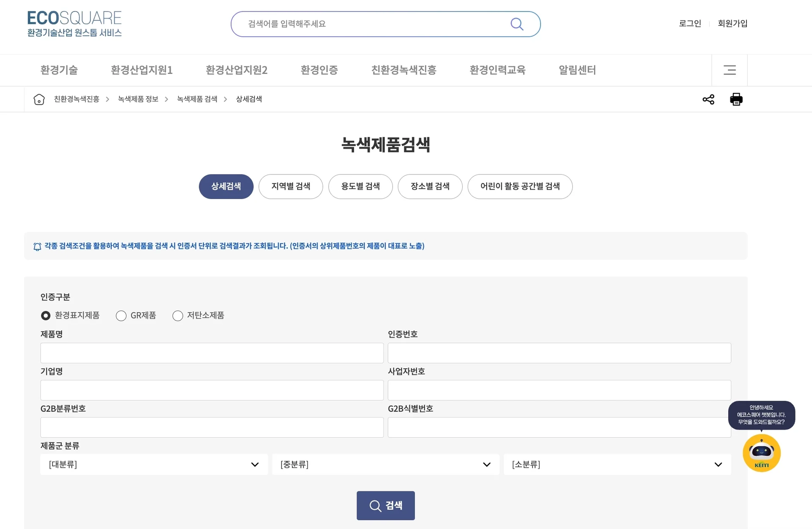Expand the [대분류] dropdown

[x=154, y=464]
